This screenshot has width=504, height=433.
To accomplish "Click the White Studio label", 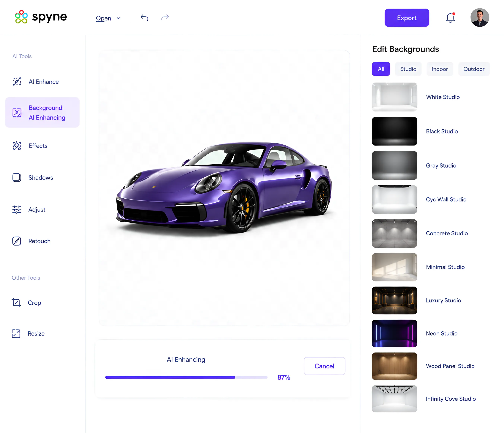I will coord(443,97).
